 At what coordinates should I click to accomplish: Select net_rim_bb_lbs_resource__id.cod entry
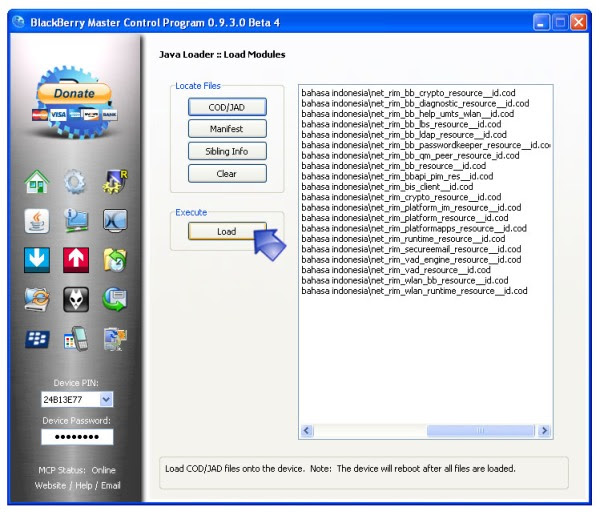pos(401,124)
